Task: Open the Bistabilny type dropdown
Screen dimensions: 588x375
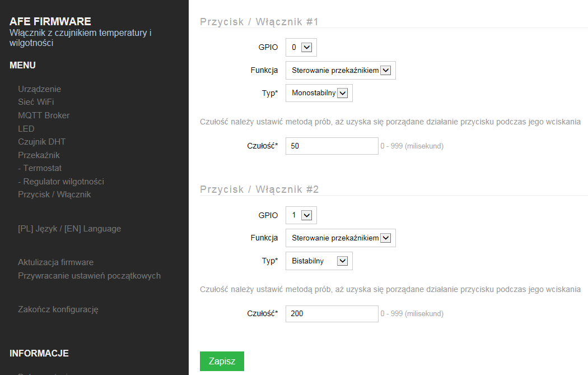Action: pyautogui.click(x=319, y=261)
